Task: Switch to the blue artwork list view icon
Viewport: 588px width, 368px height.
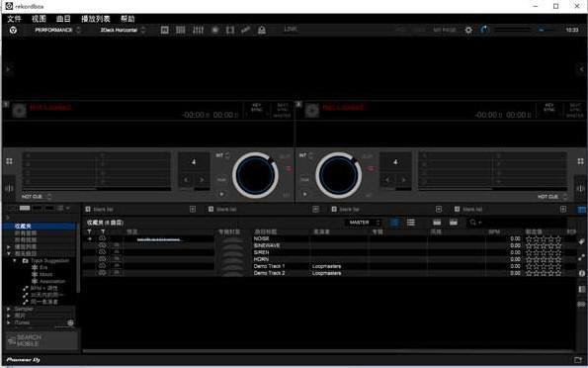Action: [394, 223]
